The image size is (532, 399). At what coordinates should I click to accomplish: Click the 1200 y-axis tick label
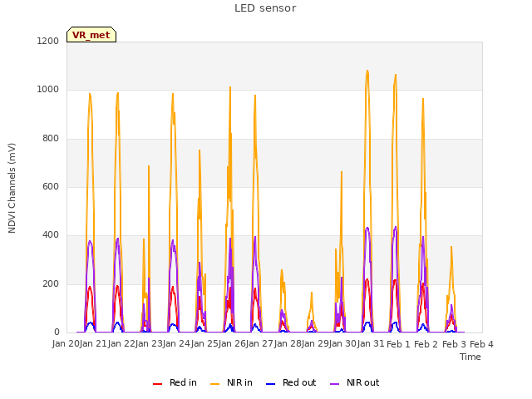click(48, 41)
